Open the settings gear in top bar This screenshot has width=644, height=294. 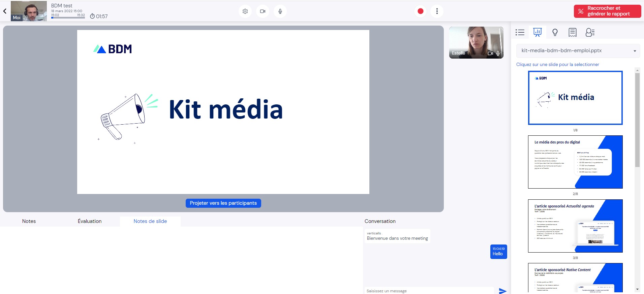point(245,11)
